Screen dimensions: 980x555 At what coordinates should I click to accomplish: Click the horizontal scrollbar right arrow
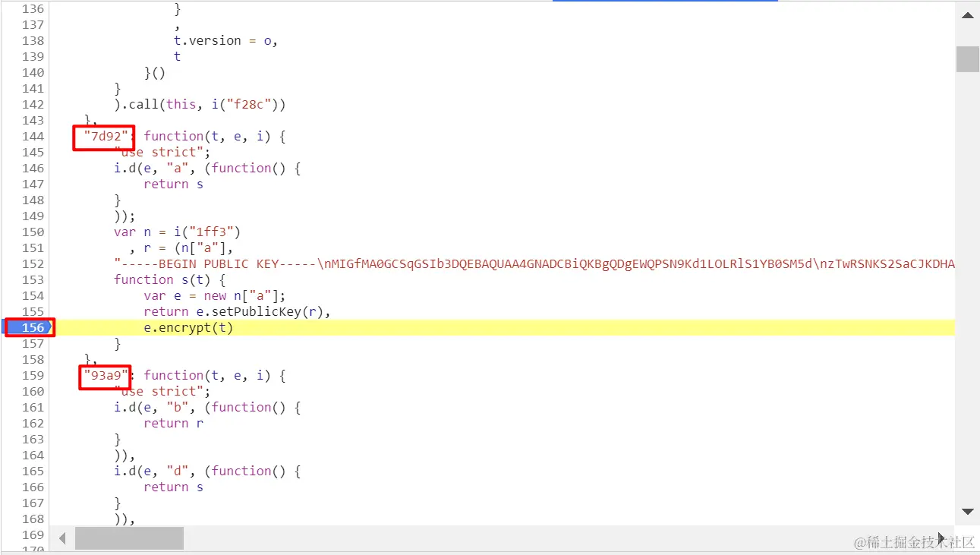tap(941, 538)
